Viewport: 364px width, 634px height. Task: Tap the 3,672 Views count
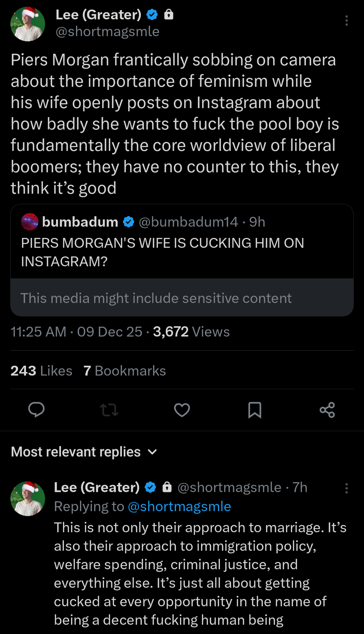(x=191, y=332)
